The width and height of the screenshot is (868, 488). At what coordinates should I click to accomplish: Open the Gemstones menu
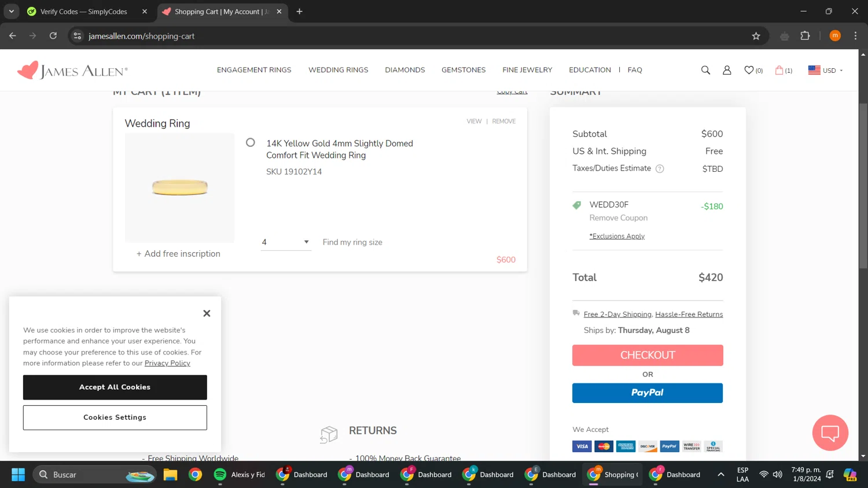coord(464,70)
